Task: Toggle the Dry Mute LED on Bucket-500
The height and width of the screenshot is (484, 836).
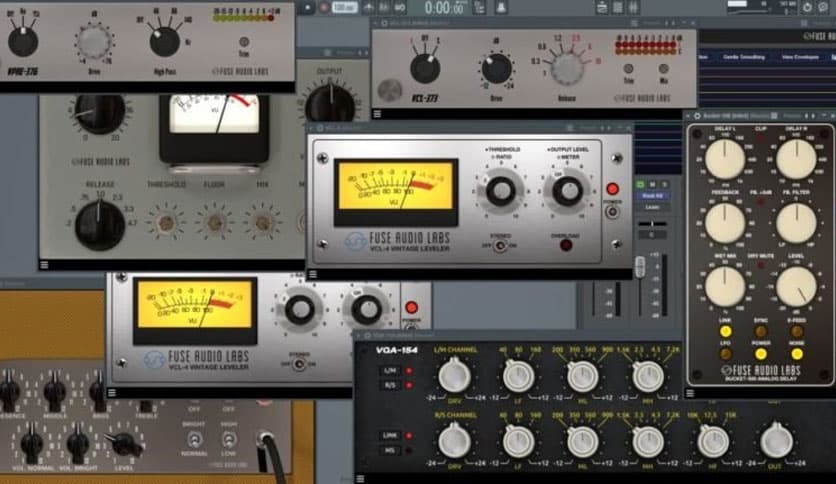Action: 761,266
